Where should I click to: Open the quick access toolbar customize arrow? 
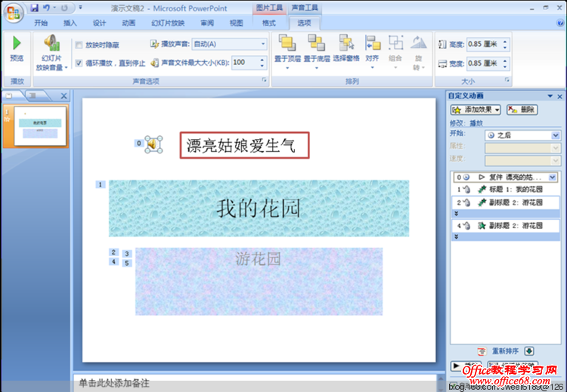(x=80, y=8)
